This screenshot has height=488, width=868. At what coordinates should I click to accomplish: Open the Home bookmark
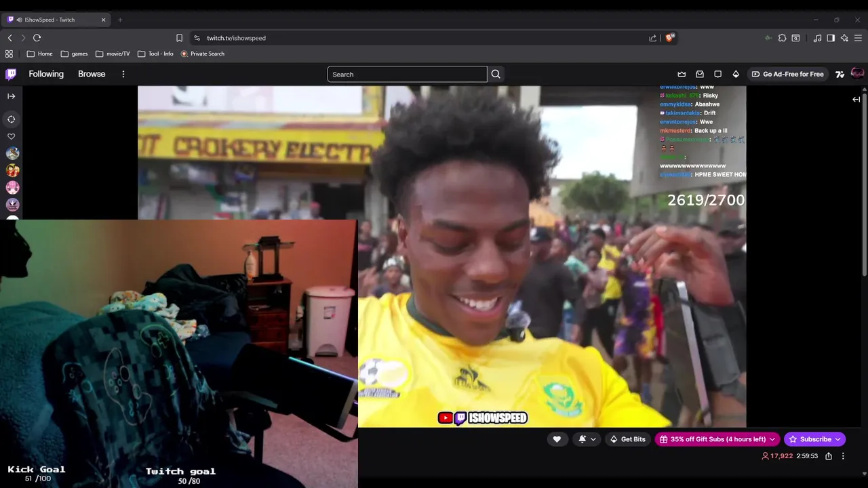tap(39, 54)
